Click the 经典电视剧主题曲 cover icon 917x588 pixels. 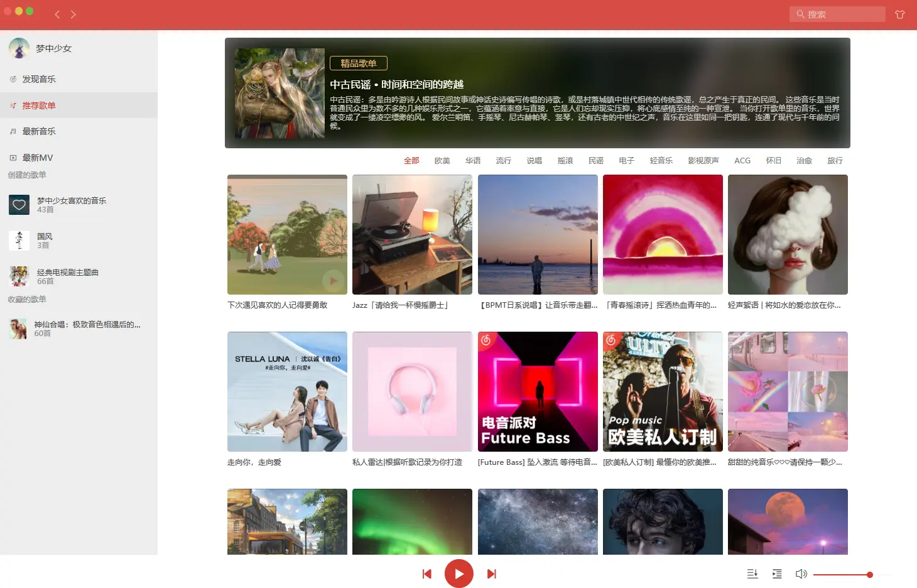[19, 276]
